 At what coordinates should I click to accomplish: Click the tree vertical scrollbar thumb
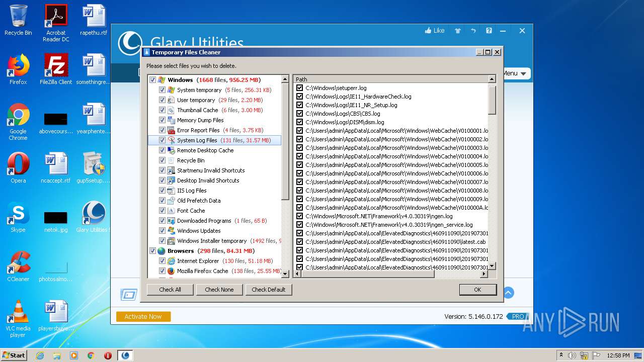pos(285,142)
